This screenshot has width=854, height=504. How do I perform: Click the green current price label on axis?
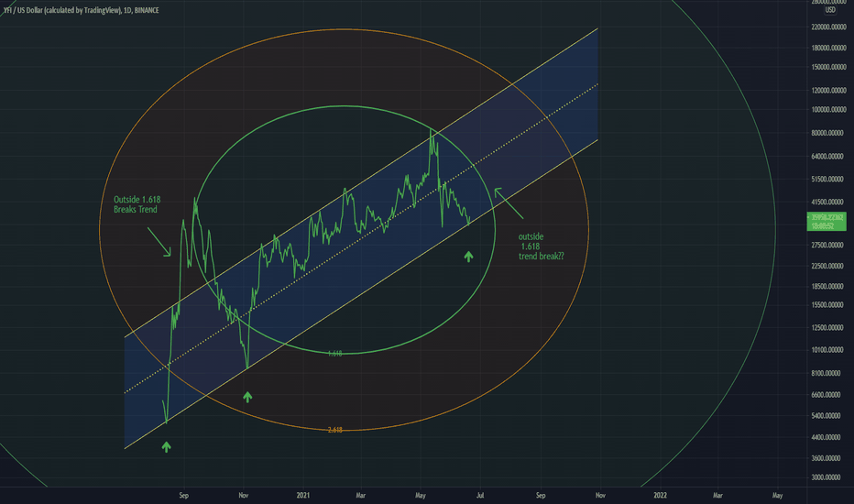pos(827,221)
